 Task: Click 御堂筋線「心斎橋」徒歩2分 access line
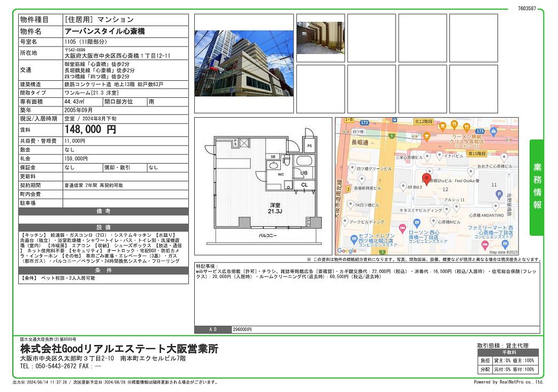pyautogui.click(x=97, y=64)
